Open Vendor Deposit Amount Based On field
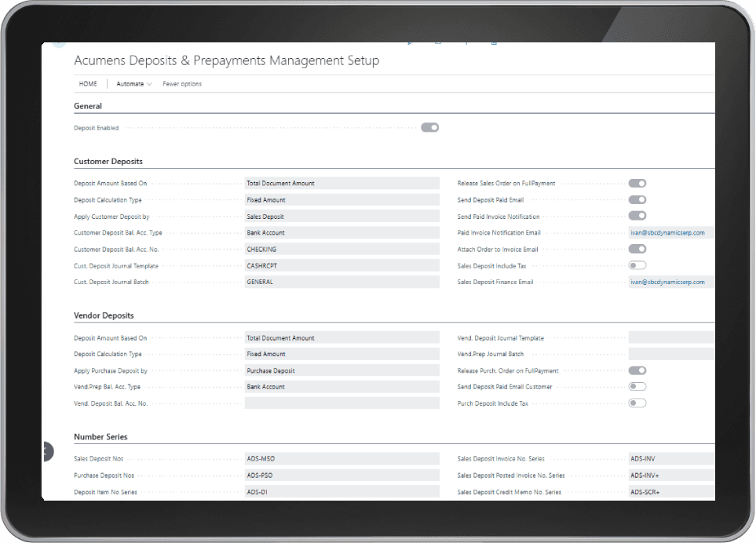The width and height of the screenshot is (756, 543). (x=341, y=337)
